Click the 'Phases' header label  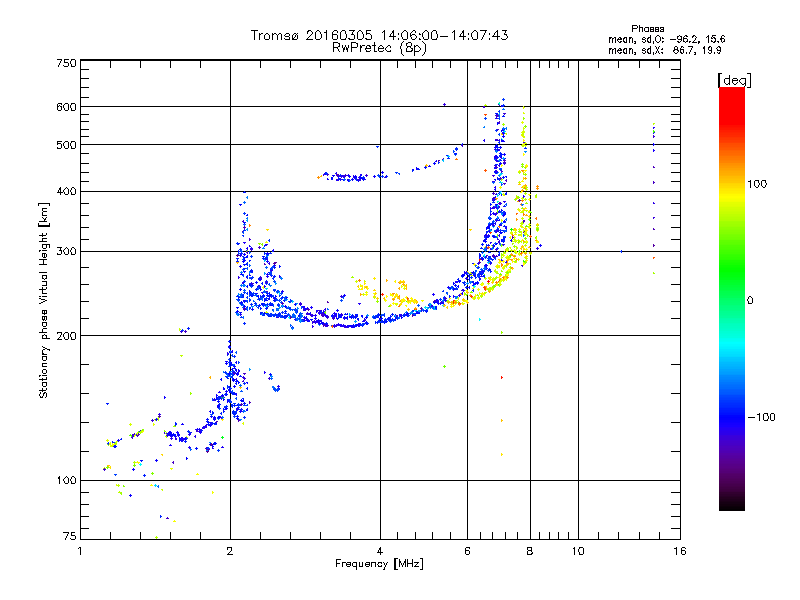pyautogui.click(x=647, y=29)
